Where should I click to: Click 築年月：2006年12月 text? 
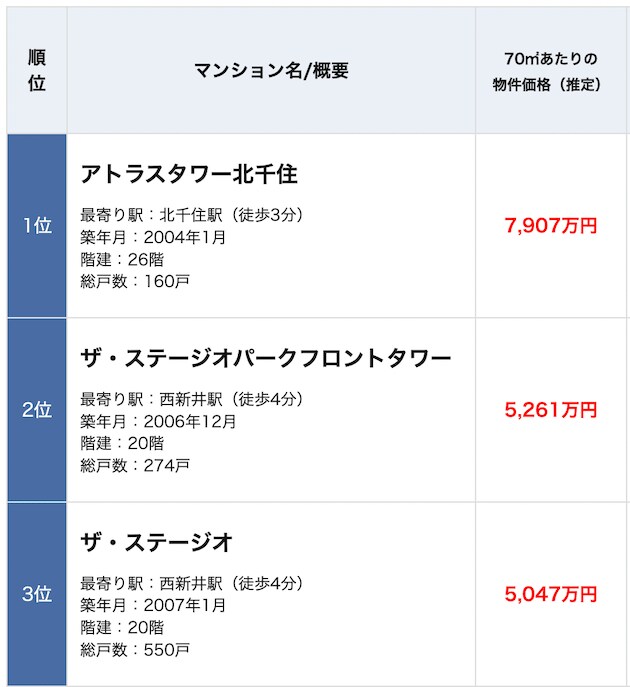pyautogui.click(x=158, y=421)
